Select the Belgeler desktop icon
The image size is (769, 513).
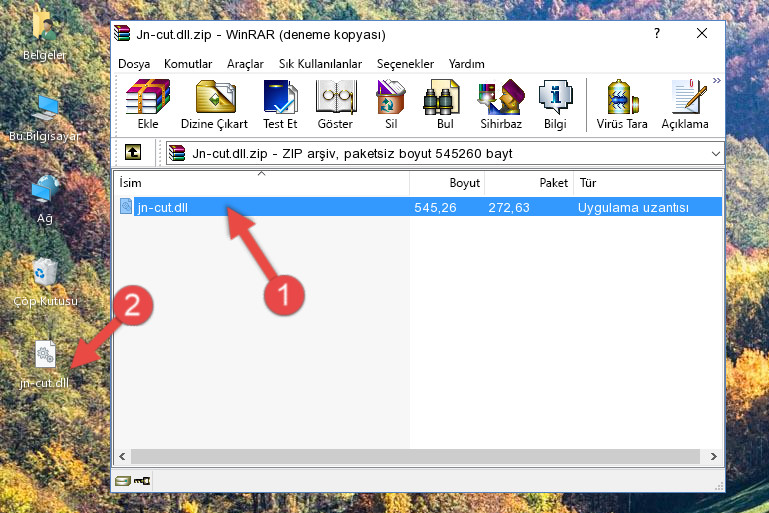coord(44,34)
